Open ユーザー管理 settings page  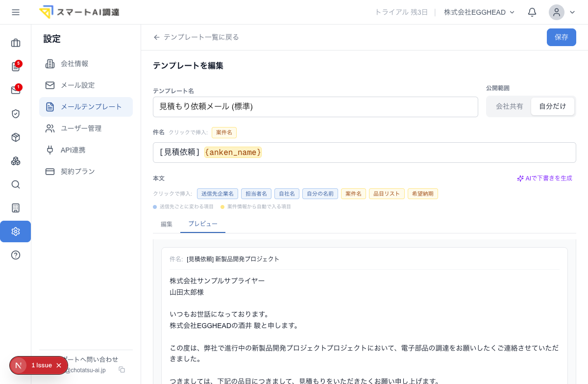click(x=86, y=128)
